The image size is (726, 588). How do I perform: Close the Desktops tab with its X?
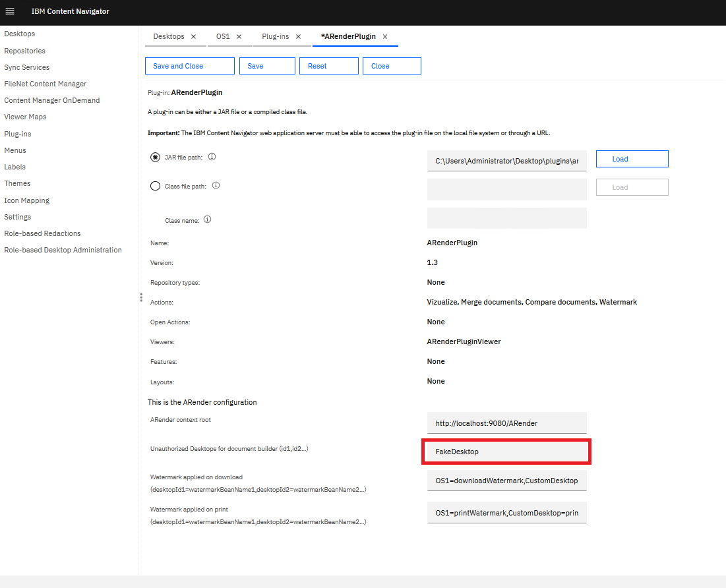pos(193,37)
